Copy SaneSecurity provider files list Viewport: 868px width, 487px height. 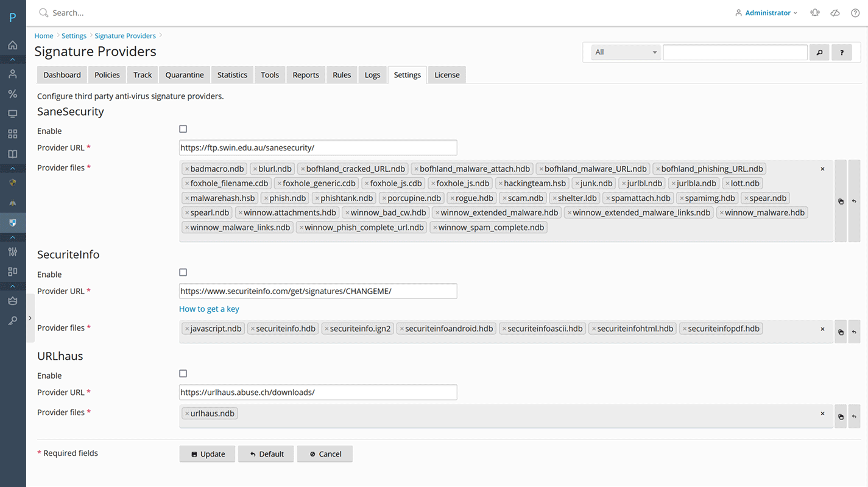pyautogui.click(x=841, y=201)
